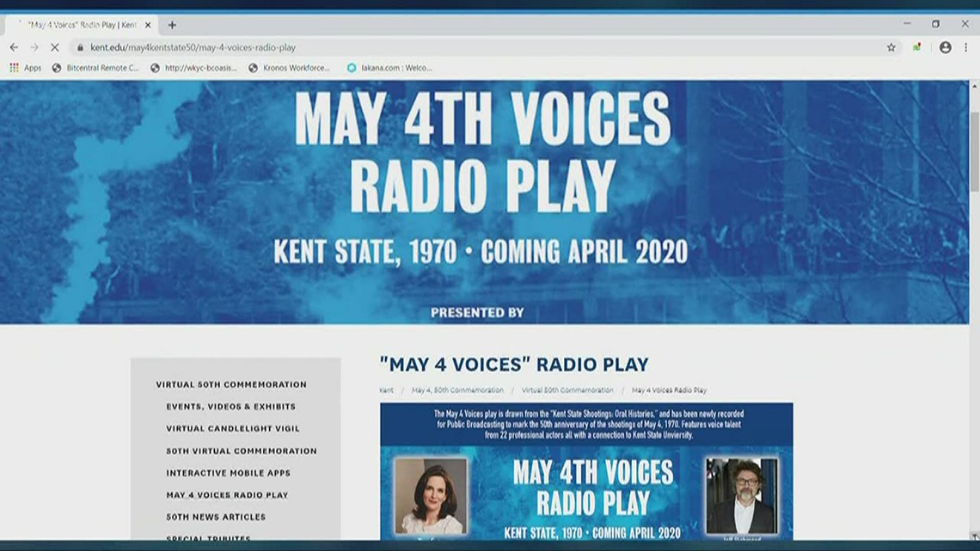Open the http://wkyc-bcoasis bookmark
980x551 pixels.
pyautogui.click(x=193, y=68)
